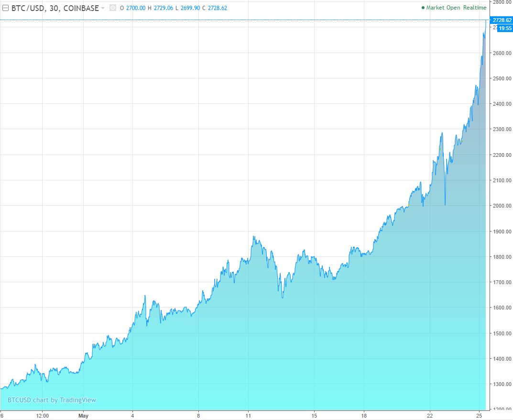Click the 2600.00 price axis label
This screenshot has height=420, width=513.
click(x=502, y=53)
